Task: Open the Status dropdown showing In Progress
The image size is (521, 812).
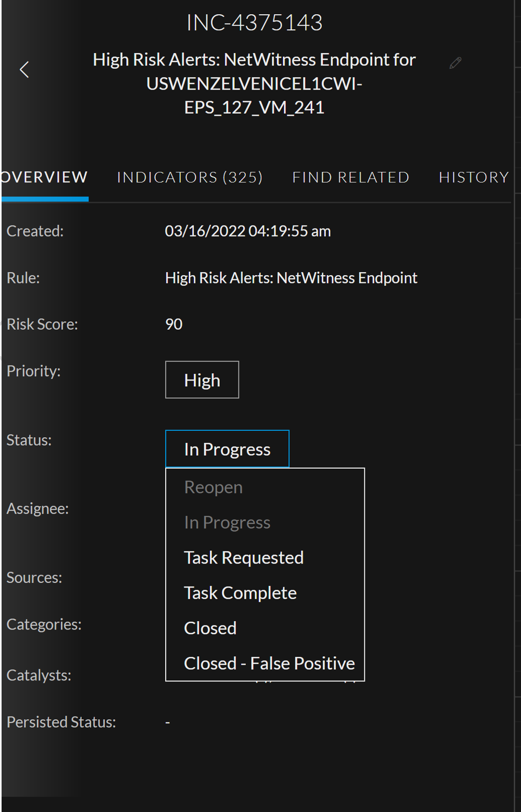Action: 227,449
